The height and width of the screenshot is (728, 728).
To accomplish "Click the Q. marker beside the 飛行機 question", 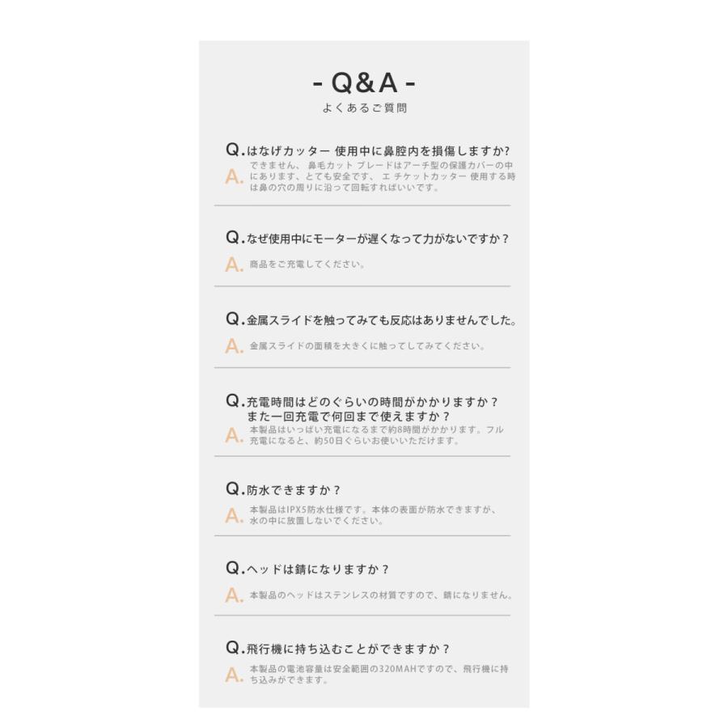I will 234,649.
